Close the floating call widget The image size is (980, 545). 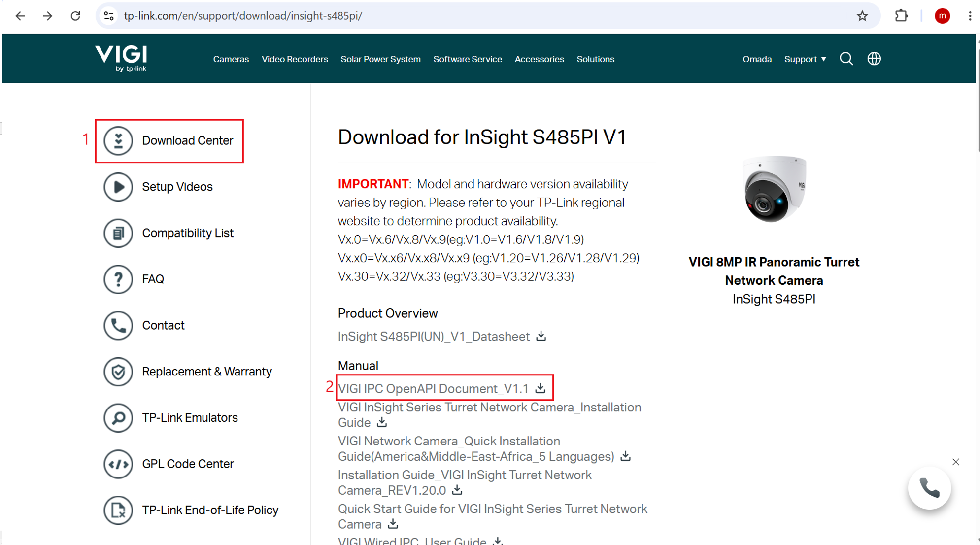click(x=956, y=462)
